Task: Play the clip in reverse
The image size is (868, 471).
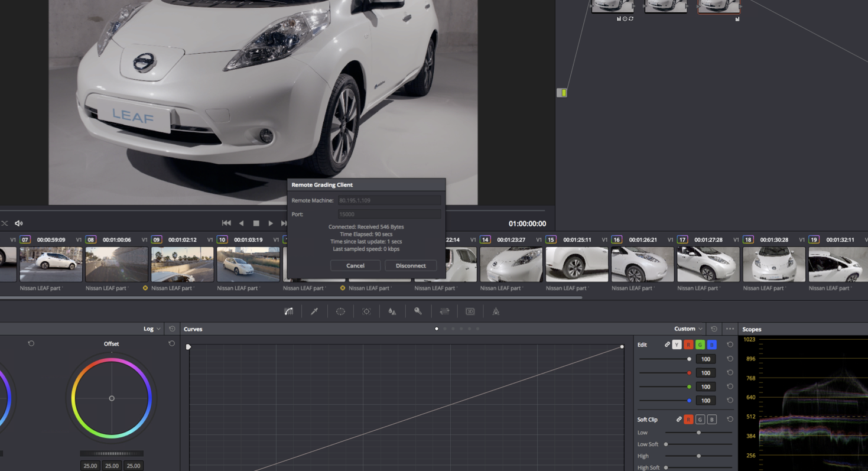Action: click(241, 223)
